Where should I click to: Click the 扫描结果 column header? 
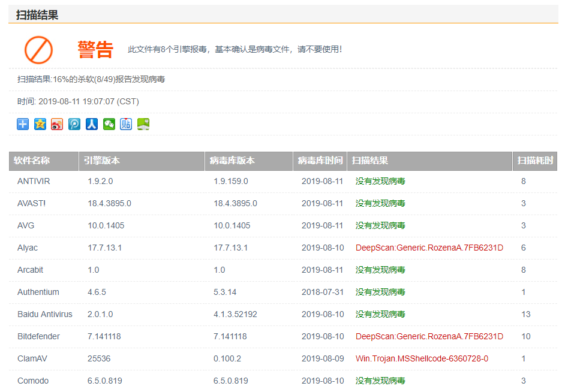(429, 161)
